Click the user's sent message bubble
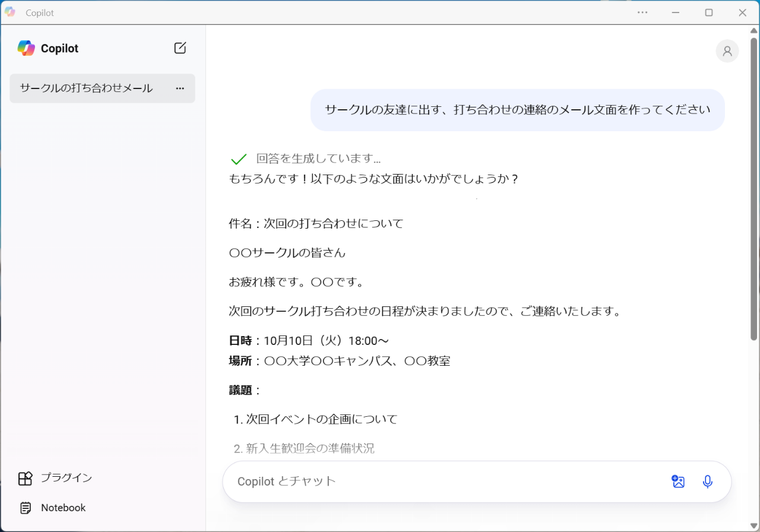 click(x=517, y=110)
